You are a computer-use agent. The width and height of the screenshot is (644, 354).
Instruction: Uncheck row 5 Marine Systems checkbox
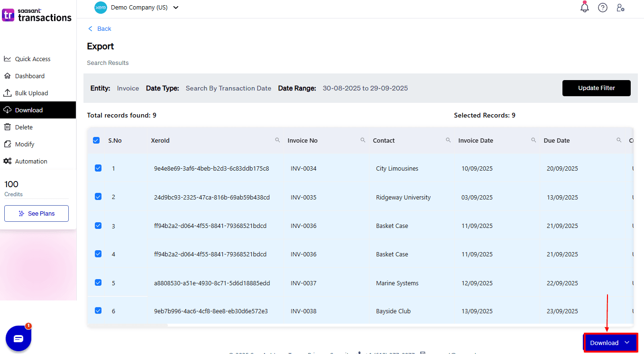click(98, 282)
